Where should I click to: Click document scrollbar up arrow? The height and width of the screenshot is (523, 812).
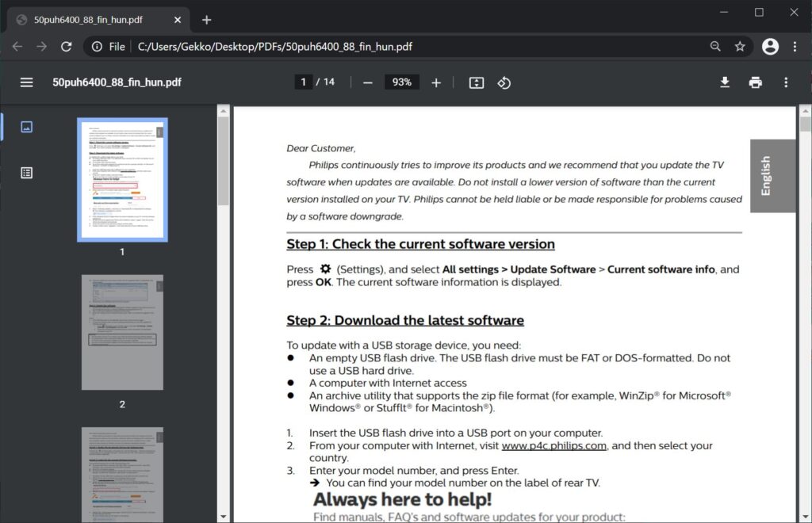(x=806, y=111)
